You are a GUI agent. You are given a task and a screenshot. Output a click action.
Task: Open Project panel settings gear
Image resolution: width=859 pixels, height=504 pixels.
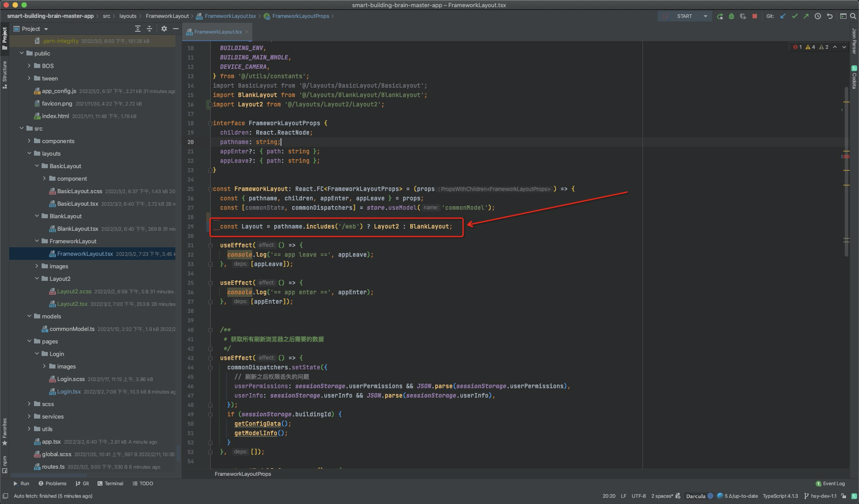click(x=164, y=29)
